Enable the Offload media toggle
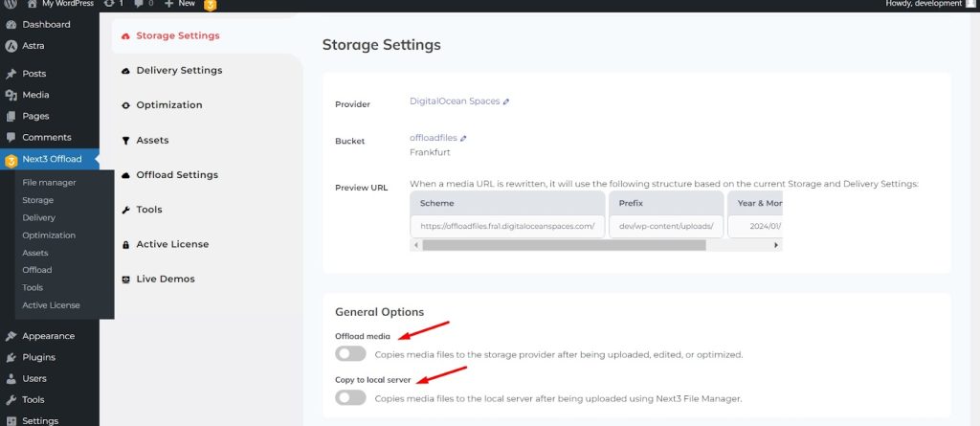The width and height of the screenshot is (980, 426). tap(350, 354)
